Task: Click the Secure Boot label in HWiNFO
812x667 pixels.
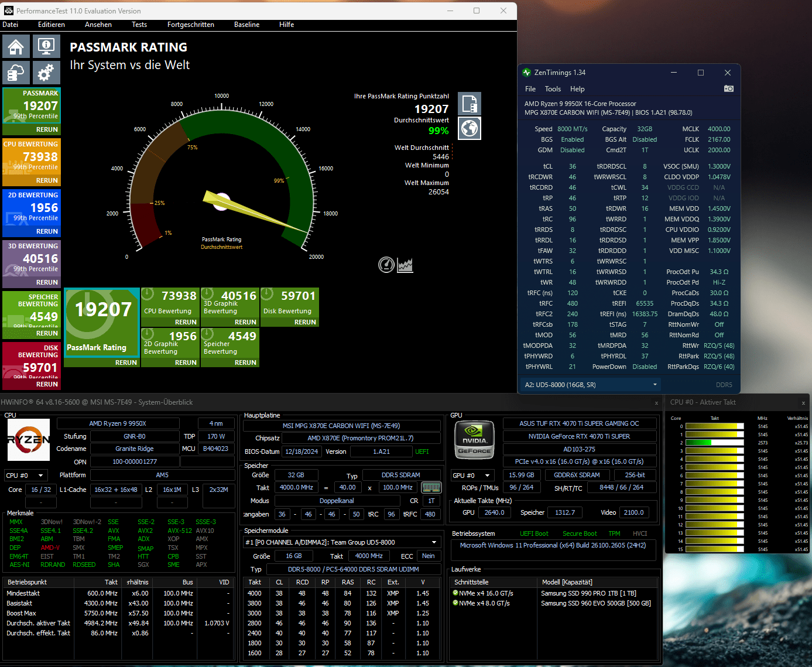Action: [x=580, y=533]
